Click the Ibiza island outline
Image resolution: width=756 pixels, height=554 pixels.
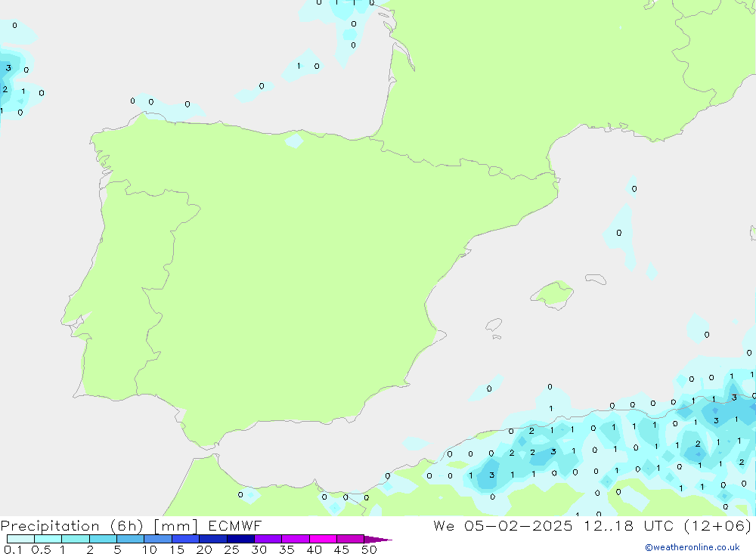tap(493, 325)
